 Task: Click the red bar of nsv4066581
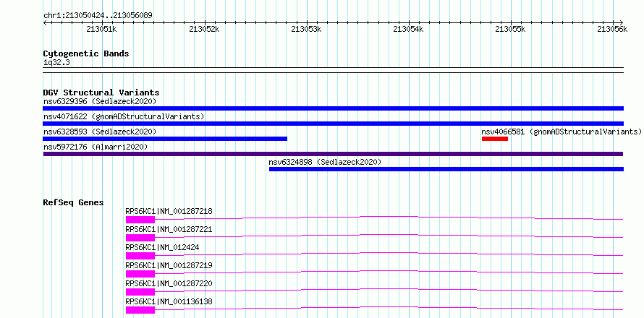[495, 139]
